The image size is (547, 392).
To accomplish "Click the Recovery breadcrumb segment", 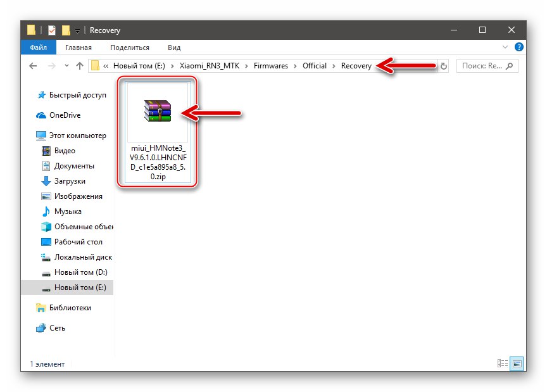I will [356, 66].
